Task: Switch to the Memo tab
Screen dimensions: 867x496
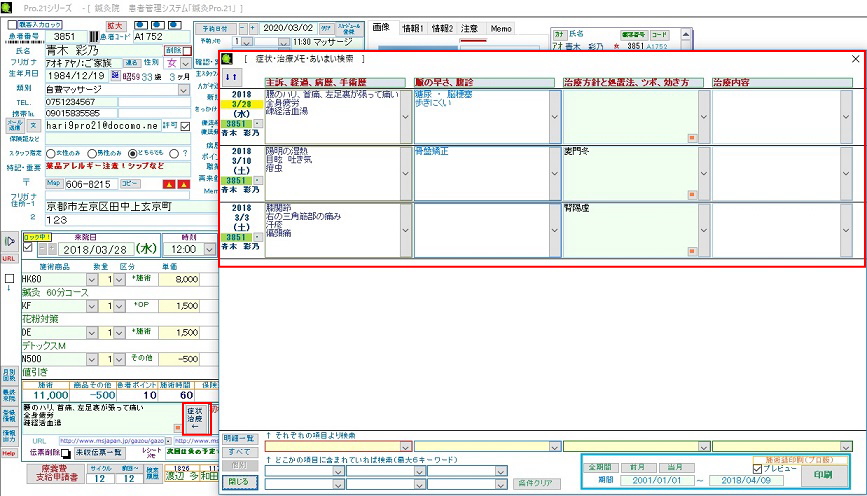Action: (x=501, y=28)
